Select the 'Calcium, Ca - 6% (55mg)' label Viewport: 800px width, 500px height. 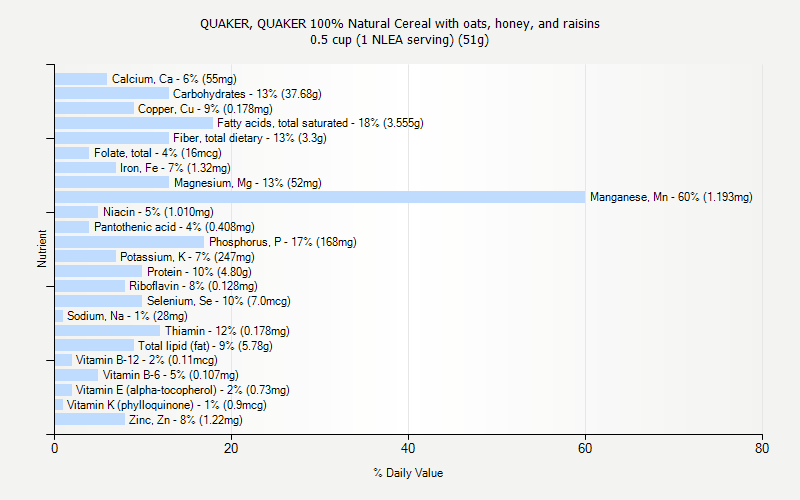pyautogui.click(x=174, y=79)
